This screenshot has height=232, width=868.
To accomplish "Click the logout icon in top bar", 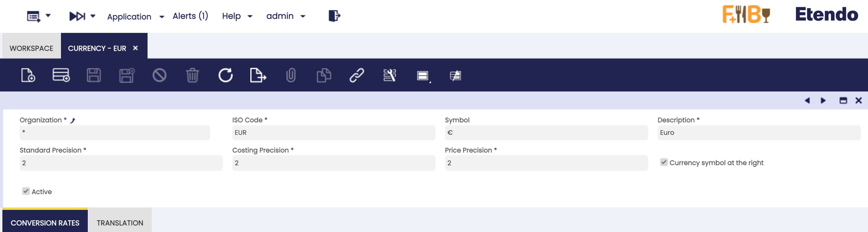I will (334, 16).
